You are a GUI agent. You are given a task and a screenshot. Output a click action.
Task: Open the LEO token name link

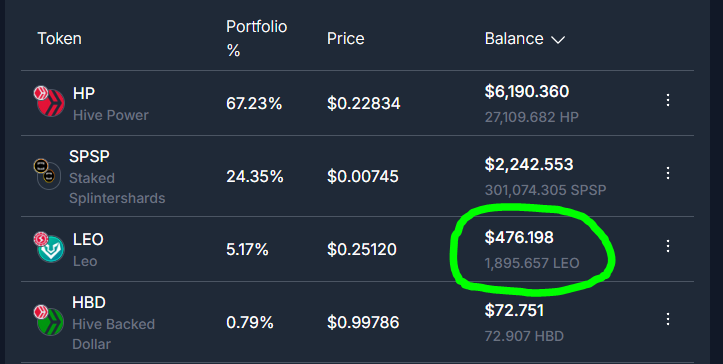point(88,239)
